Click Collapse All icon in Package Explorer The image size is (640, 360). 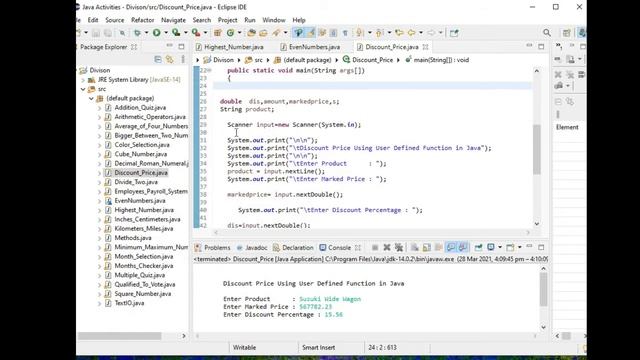click(158, 60)
